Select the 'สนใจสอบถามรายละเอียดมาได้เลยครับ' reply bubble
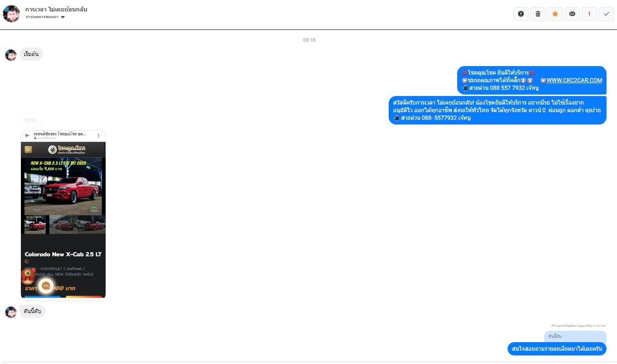The width and height of the screenshot is (617, 364). point(557,349)
